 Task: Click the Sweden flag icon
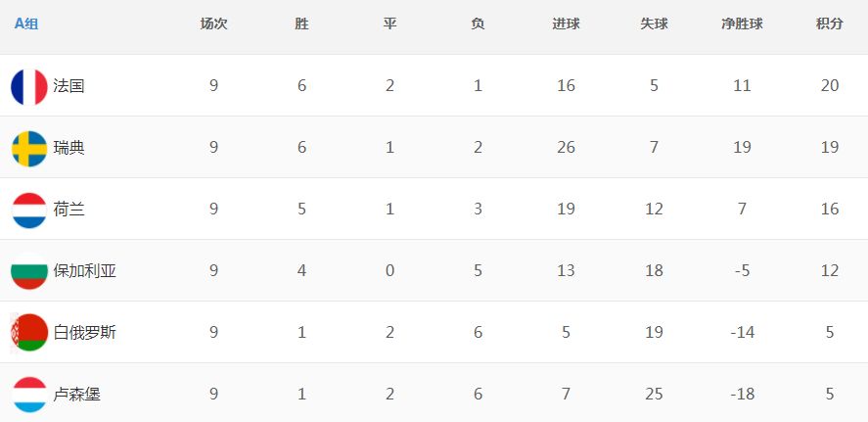click(29, 149)
